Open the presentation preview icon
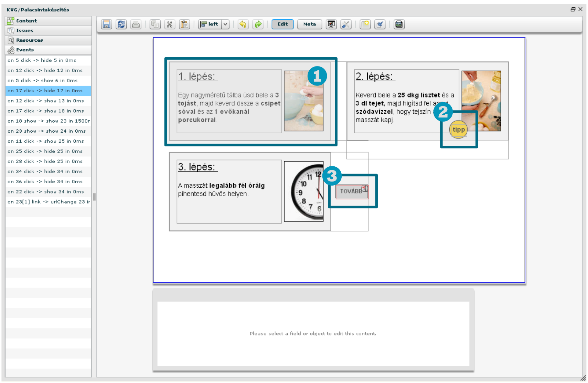This screenshot has height=383, width=588. [x=331, y=24]
